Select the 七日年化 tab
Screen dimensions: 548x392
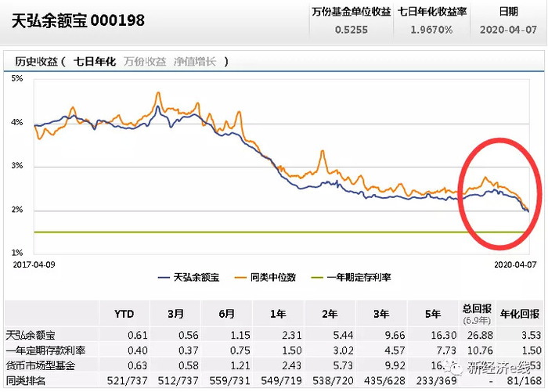[95, 62]
